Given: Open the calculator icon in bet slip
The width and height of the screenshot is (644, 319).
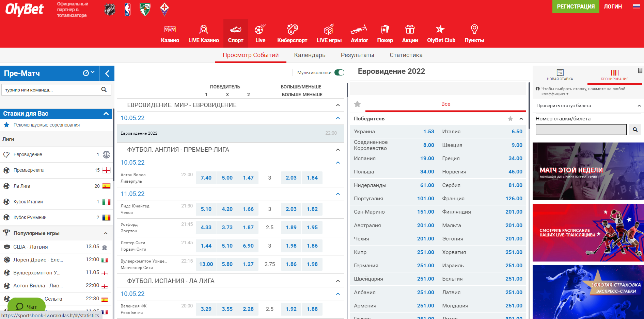Looking at the screenshot, I should point(640,70).
